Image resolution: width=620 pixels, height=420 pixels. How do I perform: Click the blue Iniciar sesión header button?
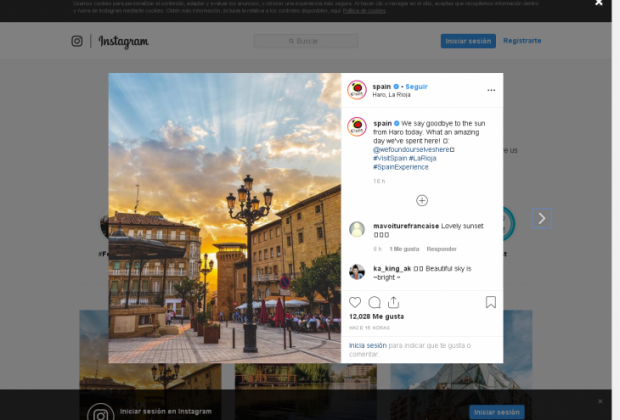tap(467, 41)
